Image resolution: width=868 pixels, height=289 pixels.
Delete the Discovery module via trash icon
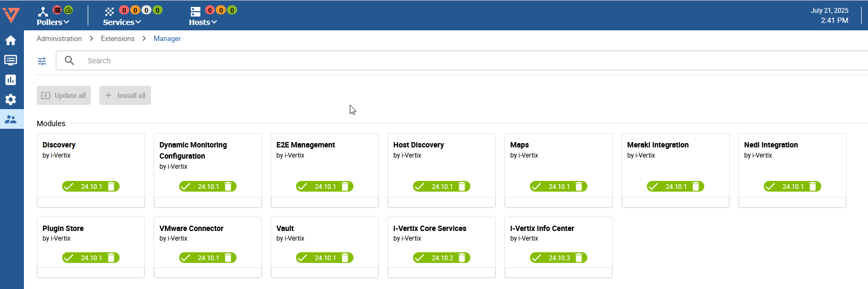(x=111, y=186)
